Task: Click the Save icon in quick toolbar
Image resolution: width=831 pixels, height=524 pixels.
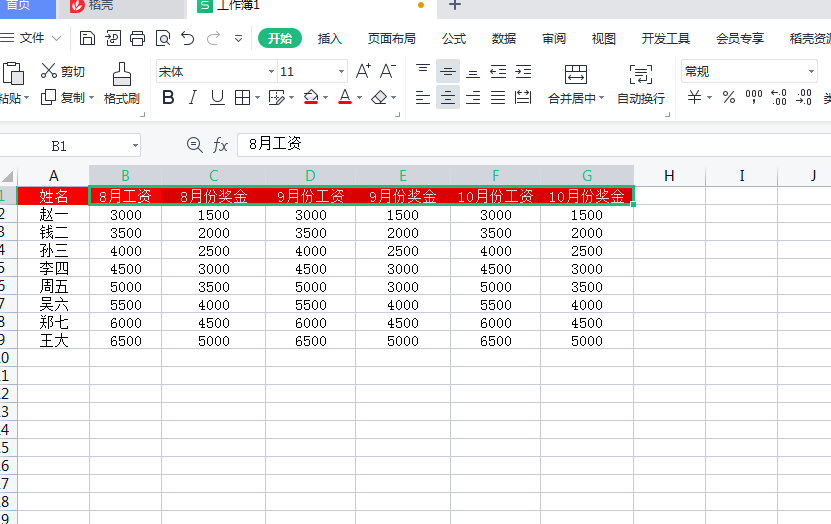Action: tap(87, 38)
